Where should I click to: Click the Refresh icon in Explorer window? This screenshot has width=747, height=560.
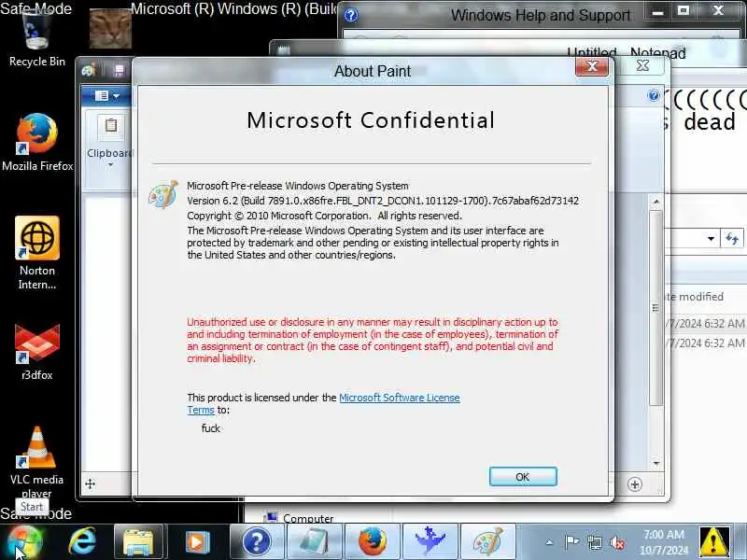[x=732, y=238]
